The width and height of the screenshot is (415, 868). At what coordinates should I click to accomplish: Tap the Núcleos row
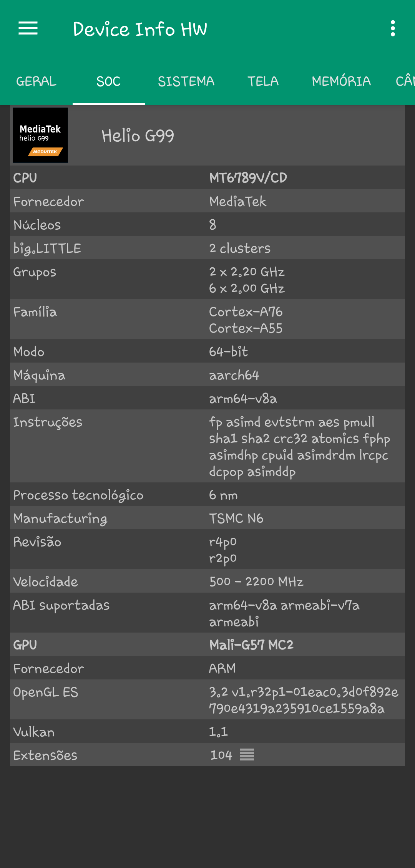coord(207,224)
